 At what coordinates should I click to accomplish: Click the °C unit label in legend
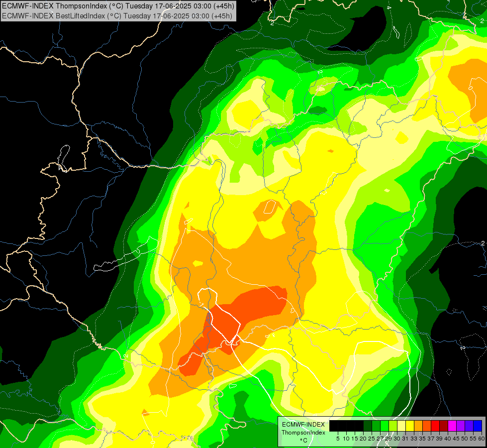pyautogui.click(x=303, y=441)
